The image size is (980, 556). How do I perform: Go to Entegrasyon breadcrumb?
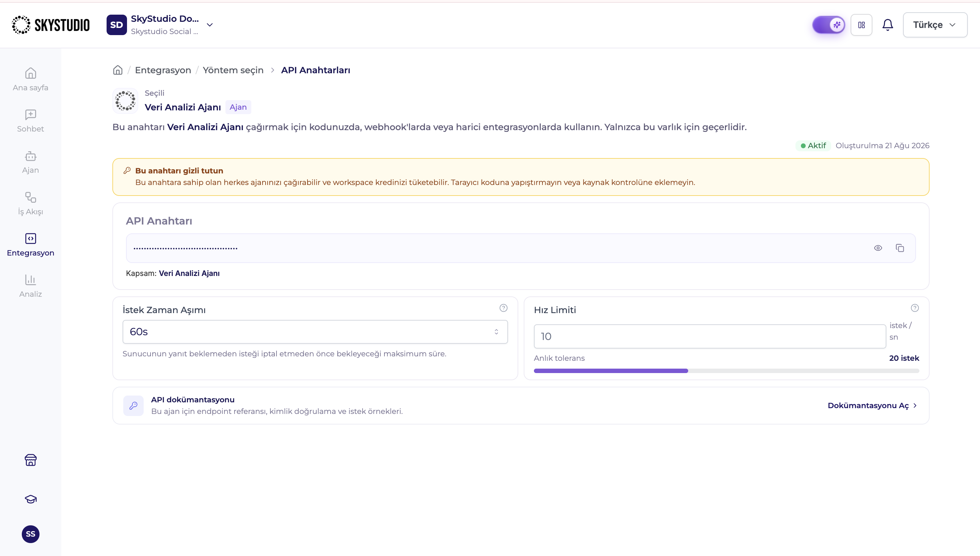tap(163, 70)
